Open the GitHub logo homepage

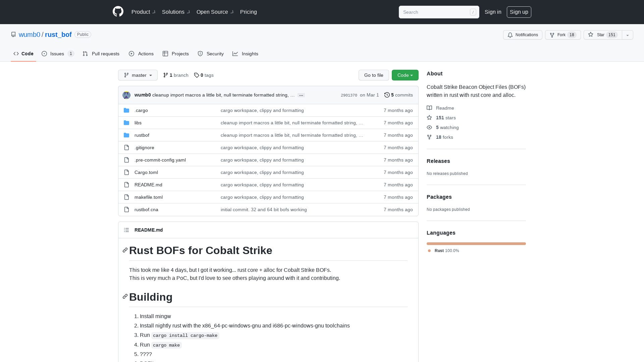[x=118, y=12]
